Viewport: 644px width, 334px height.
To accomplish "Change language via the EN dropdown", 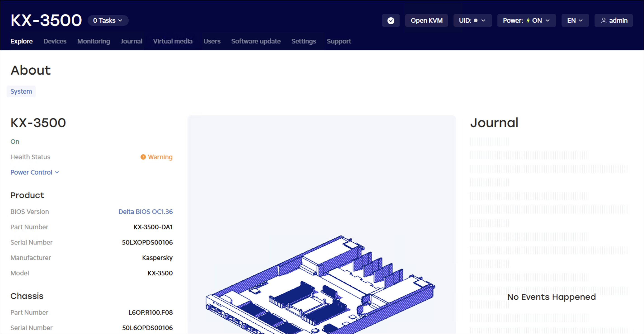I will [575, 21].
